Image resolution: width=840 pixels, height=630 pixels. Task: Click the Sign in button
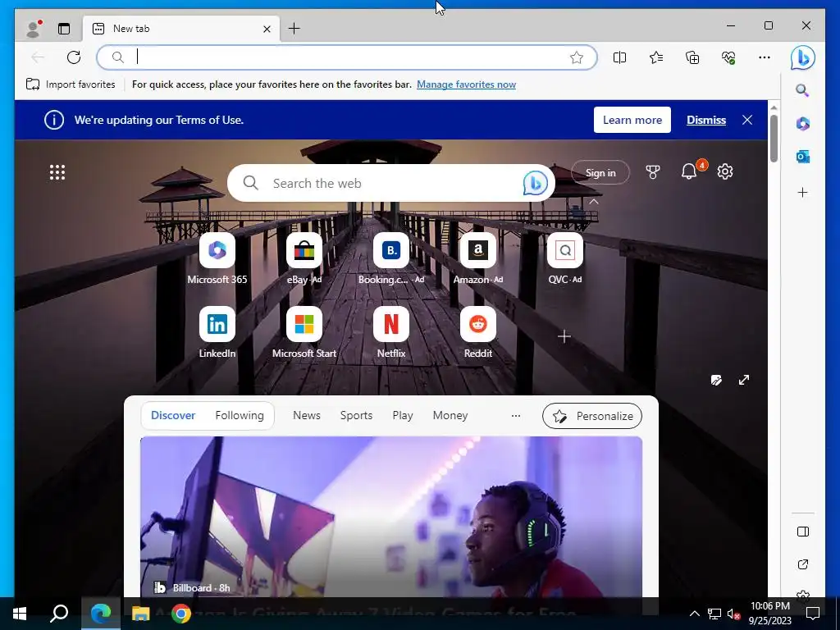coord(600,172)
